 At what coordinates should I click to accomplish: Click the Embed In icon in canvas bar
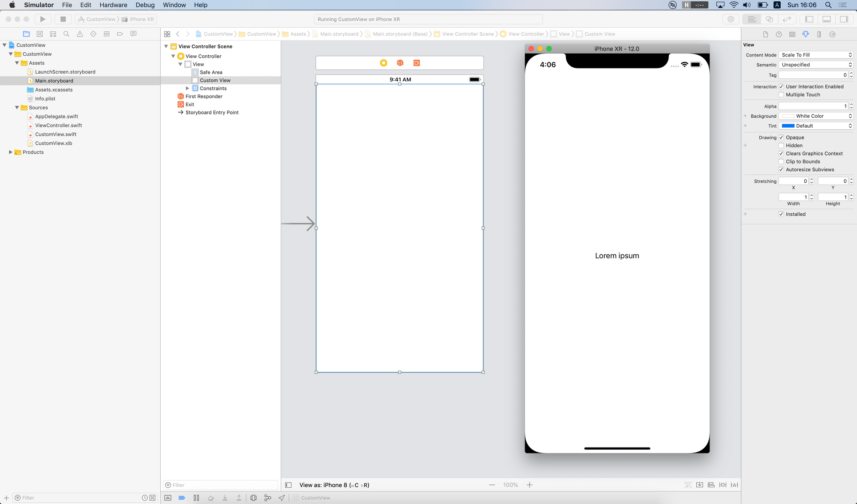(700, 485)
